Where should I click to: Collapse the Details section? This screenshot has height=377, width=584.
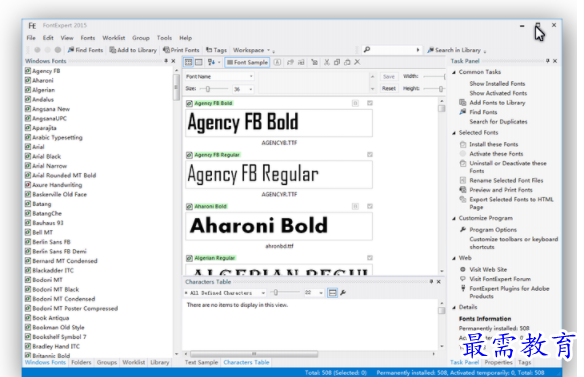(x=454, y=308)
